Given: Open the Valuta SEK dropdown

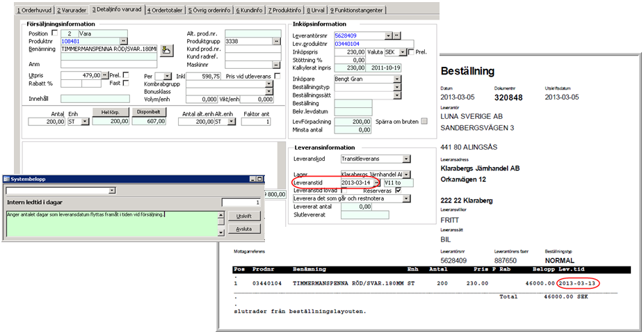Looking at the screenshot, I should tap(403, 52).
